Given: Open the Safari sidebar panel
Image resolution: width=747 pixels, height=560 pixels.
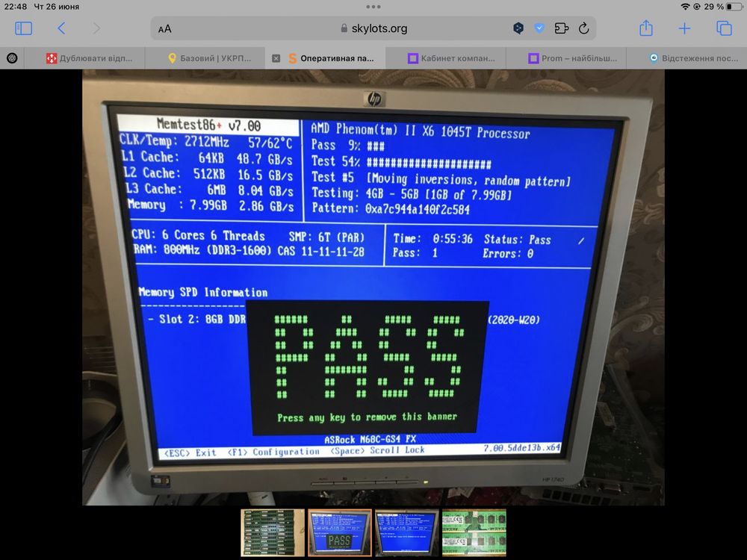Looking at the screenshot, I should (23, 28).
